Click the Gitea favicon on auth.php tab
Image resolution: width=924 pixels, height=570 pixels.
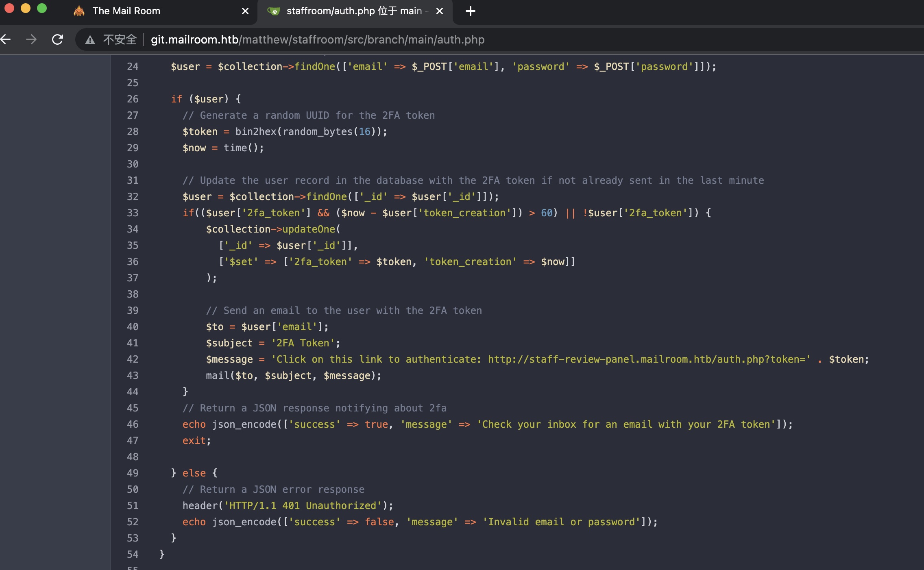[x=274, y=11]
